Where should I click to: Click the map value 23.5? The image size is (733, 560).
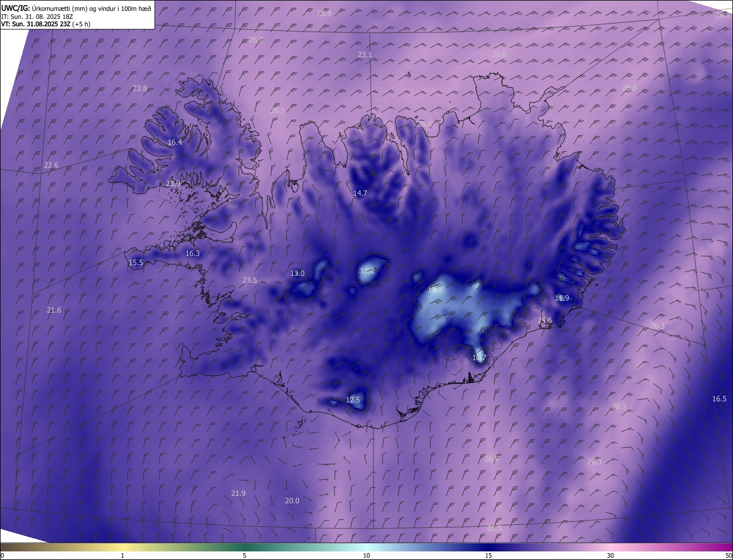[x=250, y=280]
